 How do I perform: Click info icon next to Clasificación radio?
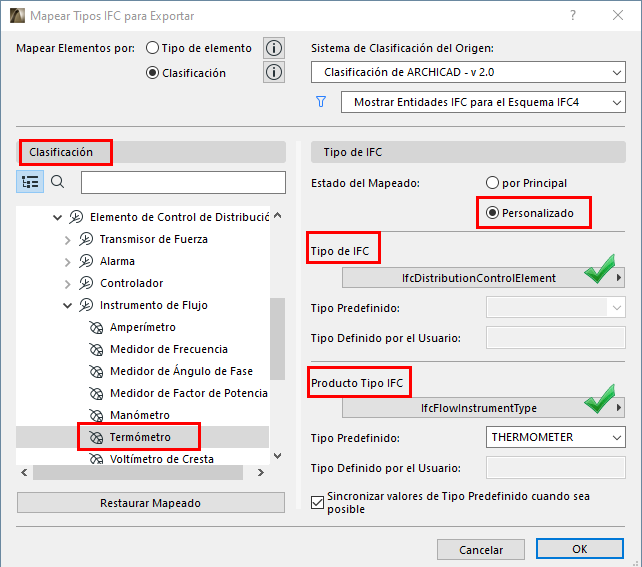coord(274,72)
